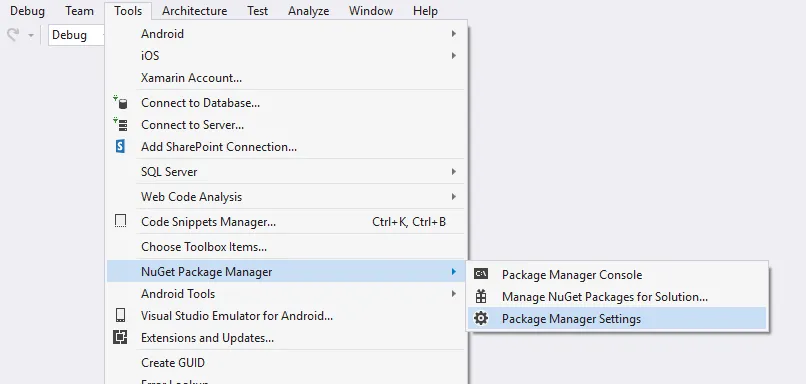Choose Manage NuGet Packages for Solution...
The height and width of the screenshot is (384, 806).
point(617,297)
